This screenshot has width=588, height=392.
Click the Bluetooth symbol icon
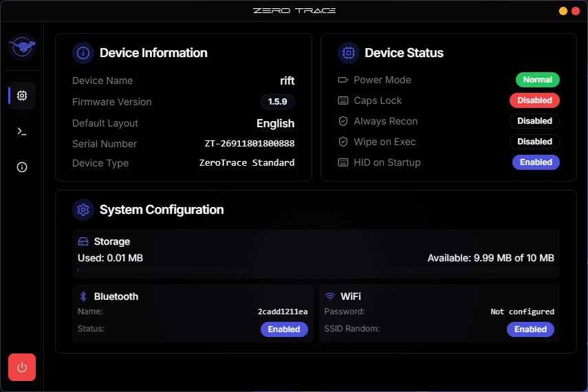83,296
